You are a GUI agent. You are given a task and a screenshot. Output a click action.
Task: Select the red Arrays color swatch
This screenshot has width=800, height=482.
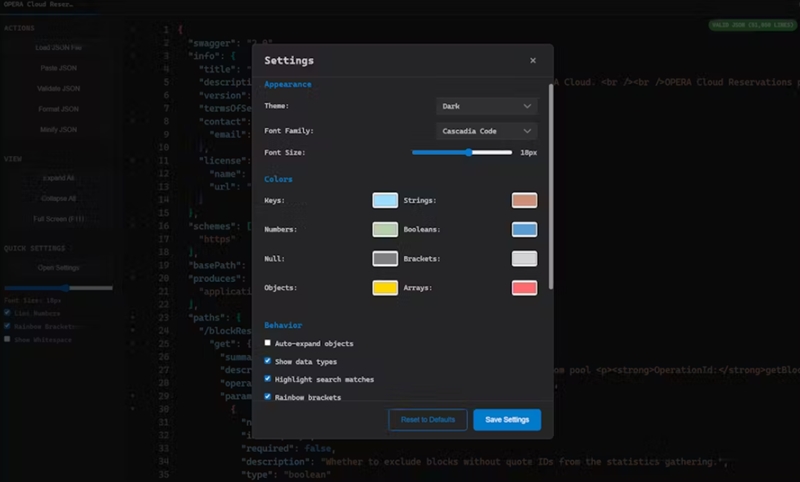pyautogui.click(x=524, y=288)
